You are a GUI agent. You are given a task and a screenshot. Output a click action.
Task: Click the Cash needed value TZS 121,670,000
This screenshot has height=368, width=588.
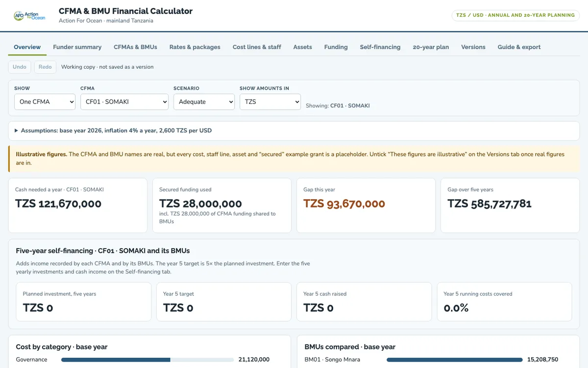click(x=58, y=204)
